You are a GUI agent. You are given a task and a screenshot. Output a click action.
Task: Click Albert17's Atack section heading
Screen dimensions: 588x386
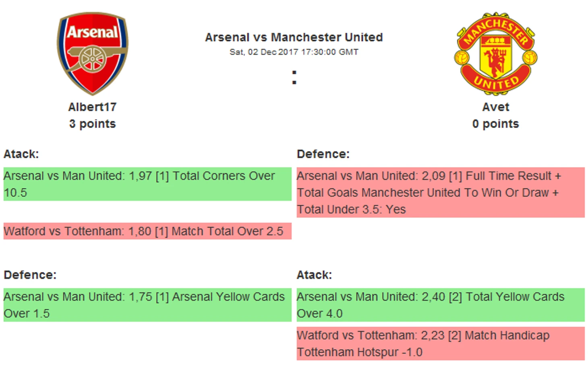[21, 154]
